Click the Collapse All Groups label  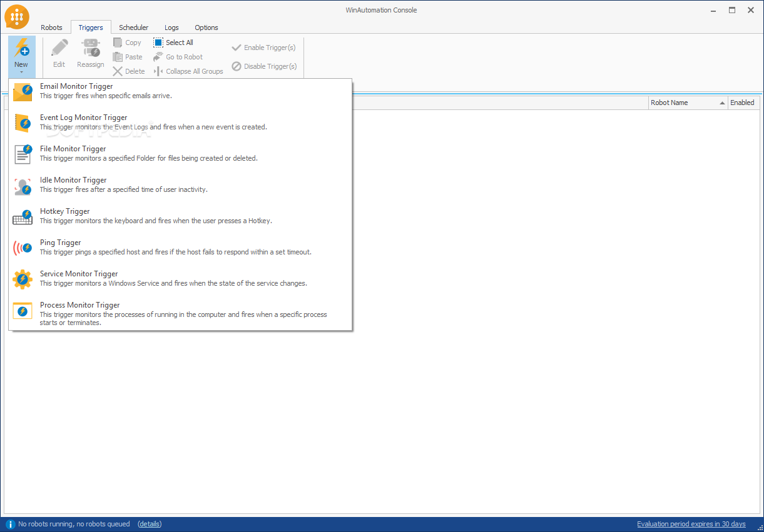point(195,71)
